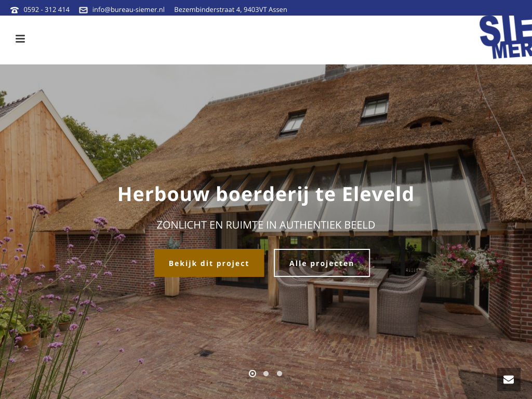The width and height of the screenshot is (532, 399).
Task: Open the info@bureau-siemer.nl email link
Action: [x=128, y=10]
